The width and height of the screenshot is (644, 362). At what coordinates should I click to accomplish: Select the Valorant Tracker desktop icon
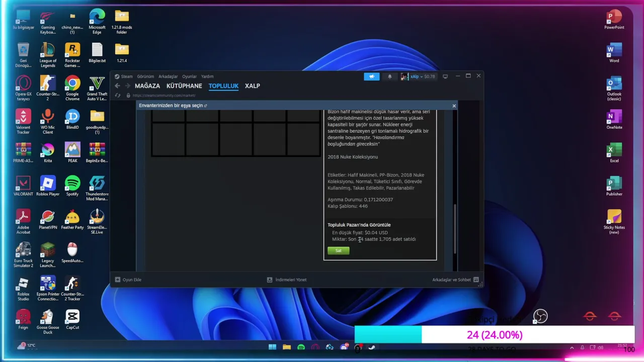(x=23, y=121)
